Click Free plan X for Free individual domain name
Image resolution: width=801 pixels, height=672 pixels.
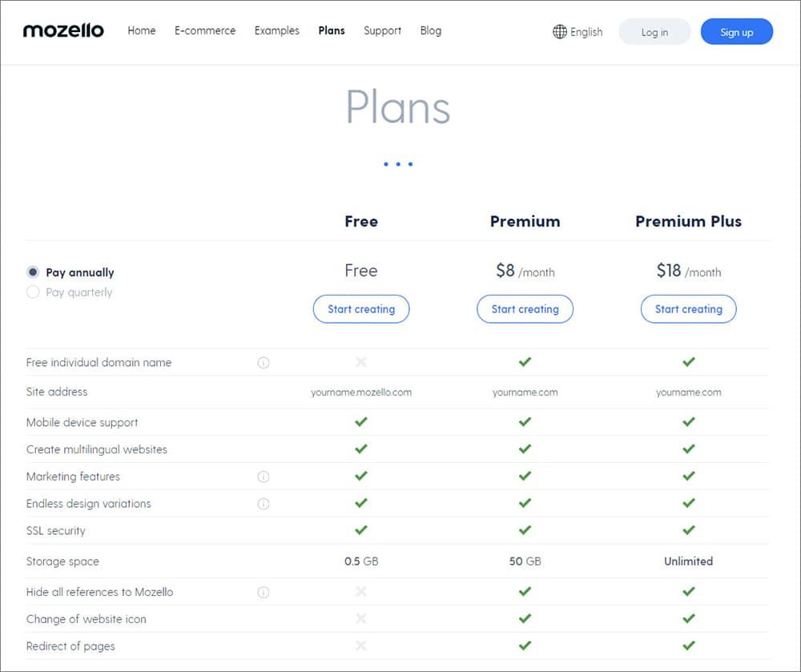(361, 362)
